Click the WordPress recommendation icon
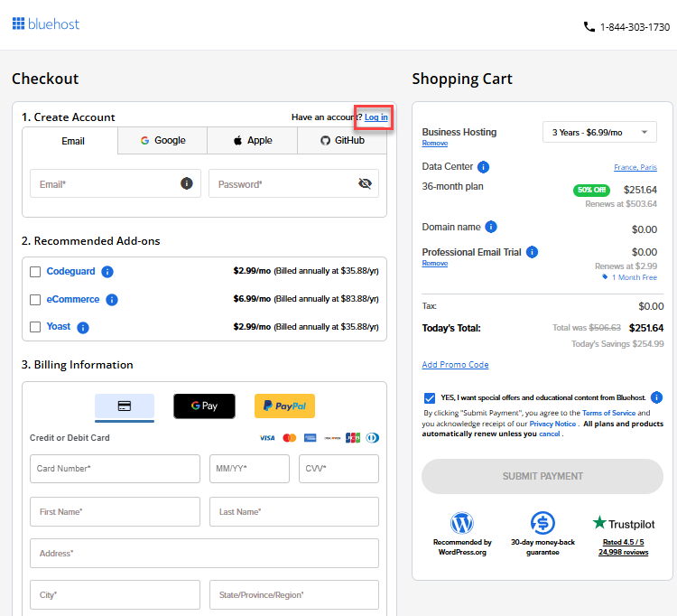The image size is (677, 616). (x=462, y=523)
